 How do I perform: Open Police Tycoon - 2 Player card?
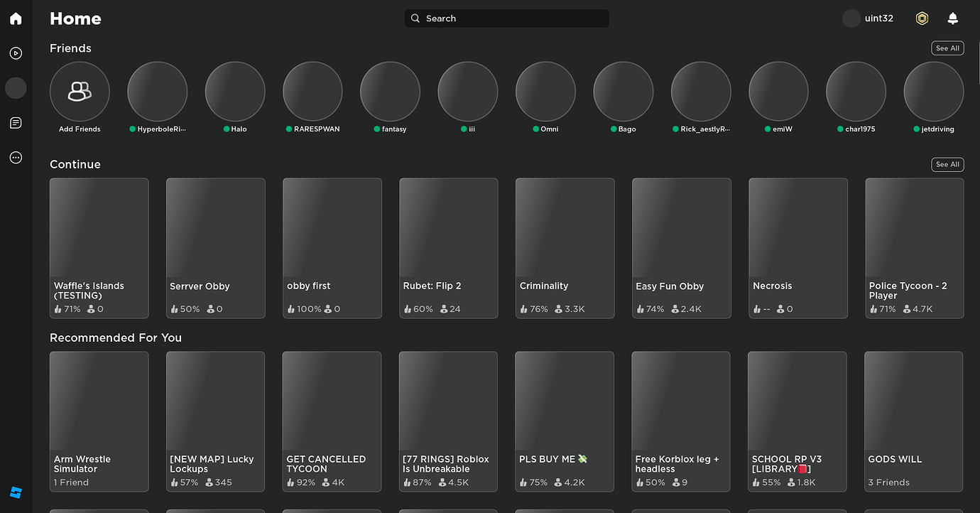tap(915, 248)
